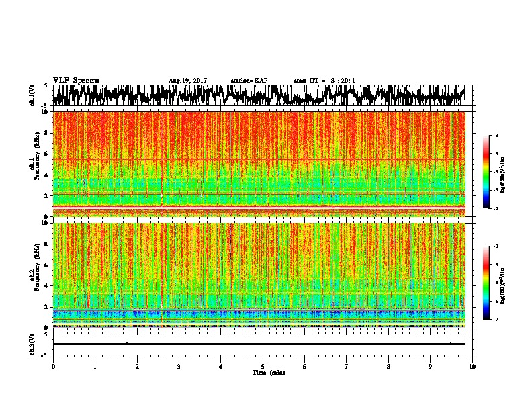The height and width of the screenshot is (411, 532).
Task: Click the 'ch.1(V)' waveform axis label
Action: [x=32, y=95]
